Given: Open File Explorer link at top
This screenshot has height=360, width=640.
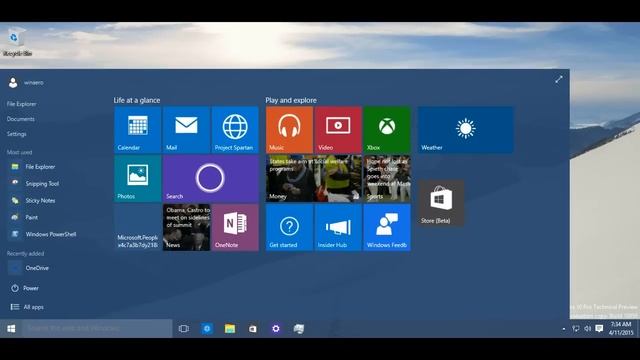Looking at the screenshot, I should coord(21,104).
